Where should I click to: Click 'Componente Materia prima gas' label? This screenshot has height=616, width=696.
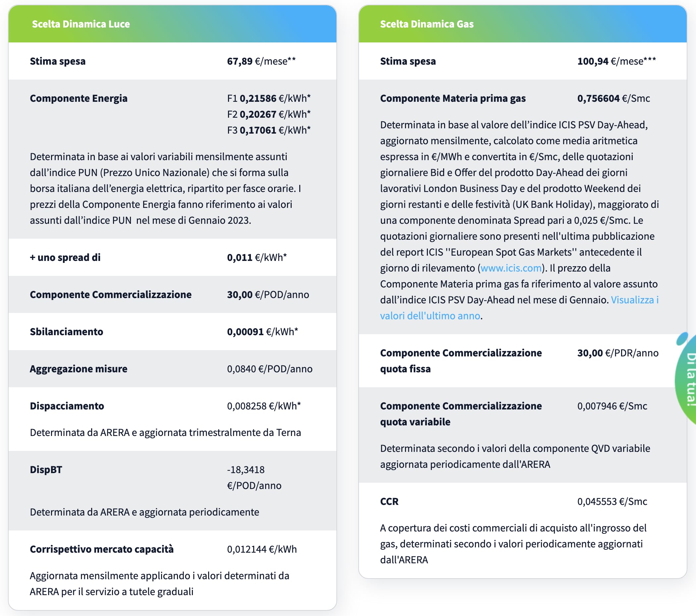(452, 98)
